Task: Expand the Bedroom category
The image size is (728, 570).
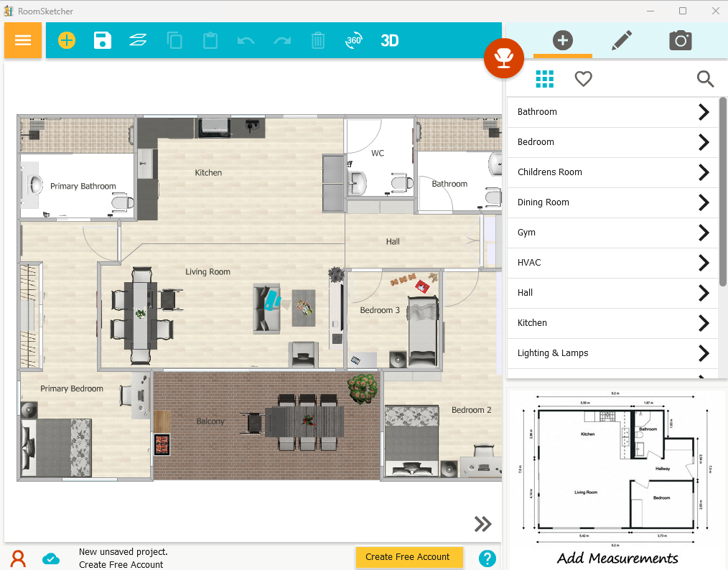Action: [x=612, y=142]
